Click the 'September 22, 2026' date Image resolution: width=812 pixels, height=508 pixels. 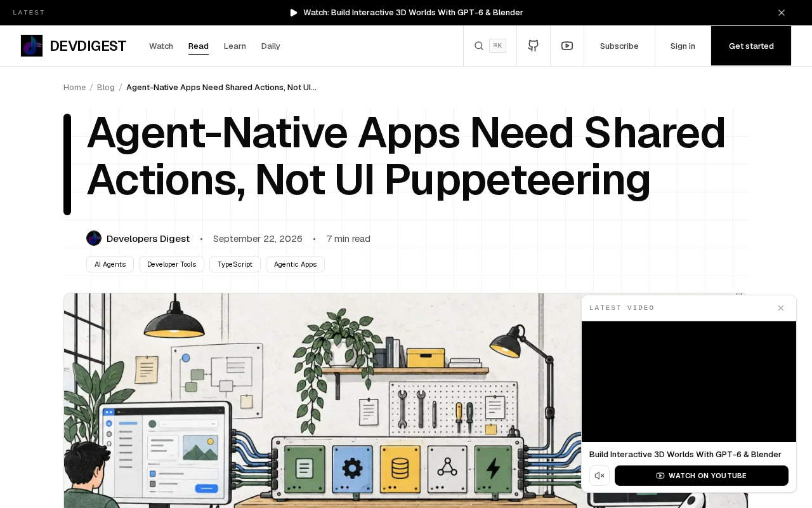tap(258, 239)
